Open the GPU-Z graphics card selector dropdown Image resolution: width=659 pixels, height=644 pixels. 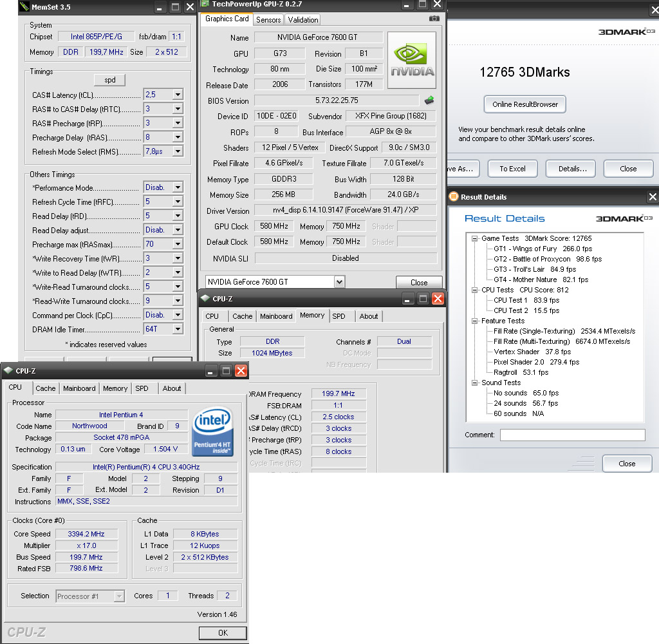point(340,282)
